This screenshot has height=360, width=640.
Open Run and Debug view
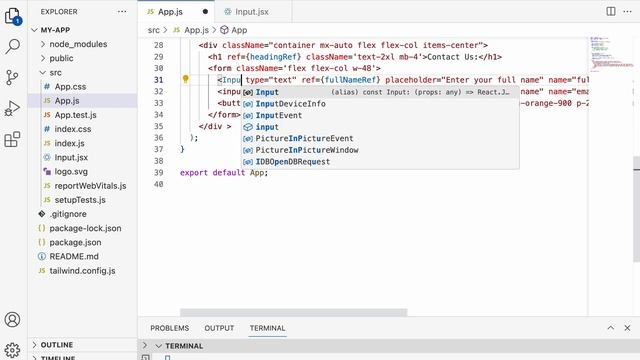coord(13,108)
